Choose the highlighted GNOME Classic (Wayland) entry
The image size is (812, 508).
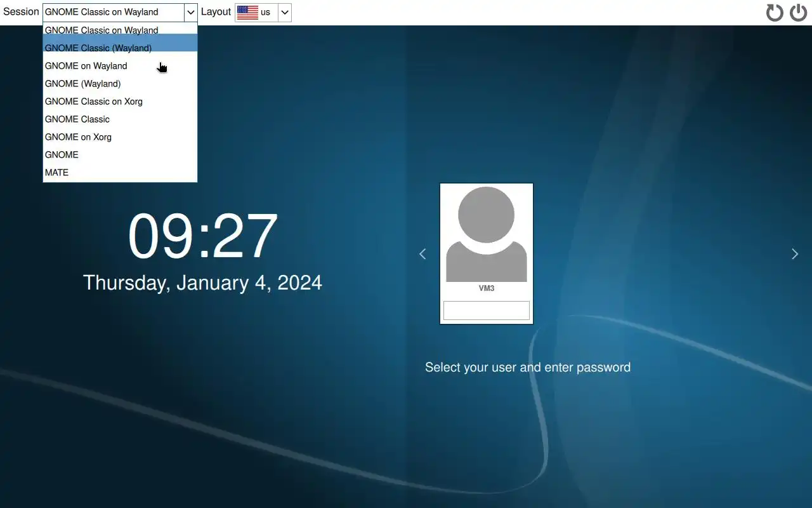pyautogui.click(x=120, y=48)
